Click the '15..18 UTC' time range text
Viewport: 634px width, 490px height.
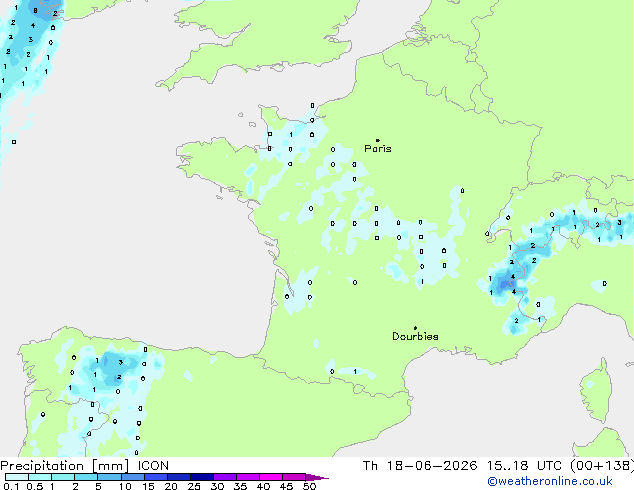pos(524,466)
